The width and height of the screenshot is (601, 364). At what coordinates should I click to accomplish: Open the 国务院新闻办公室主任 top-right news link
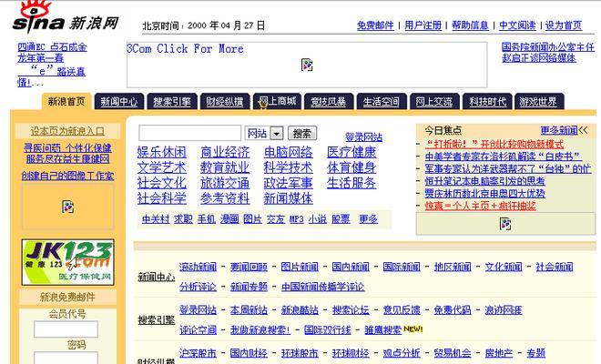[x=548, y=47]
